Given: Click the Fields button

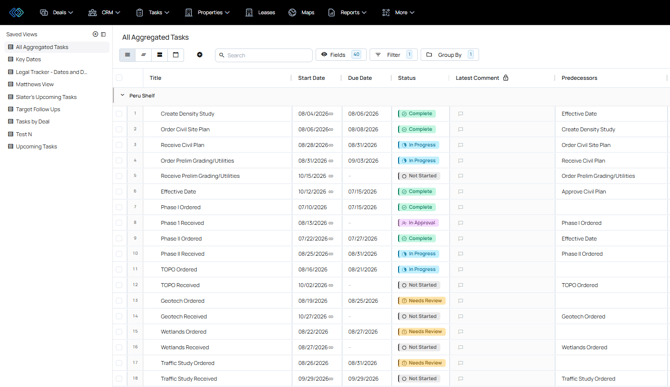Looking at the screenshot, I should click(x=341, y=55).
